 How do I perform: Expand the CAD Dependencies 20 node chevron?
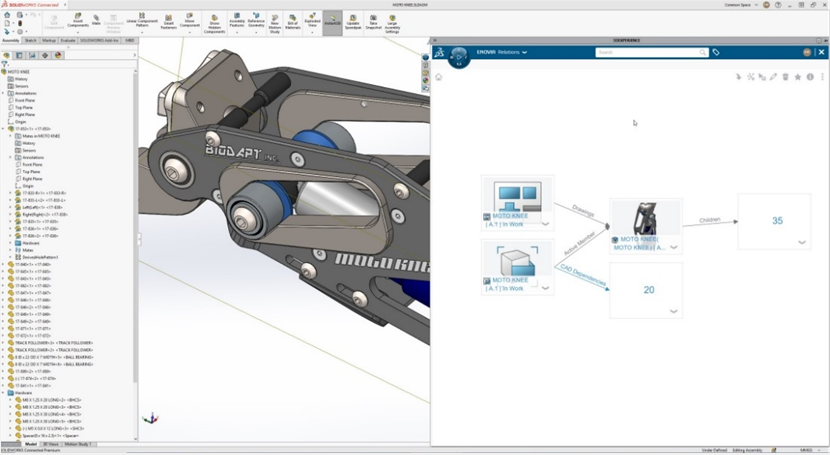(x=674, y=311)
